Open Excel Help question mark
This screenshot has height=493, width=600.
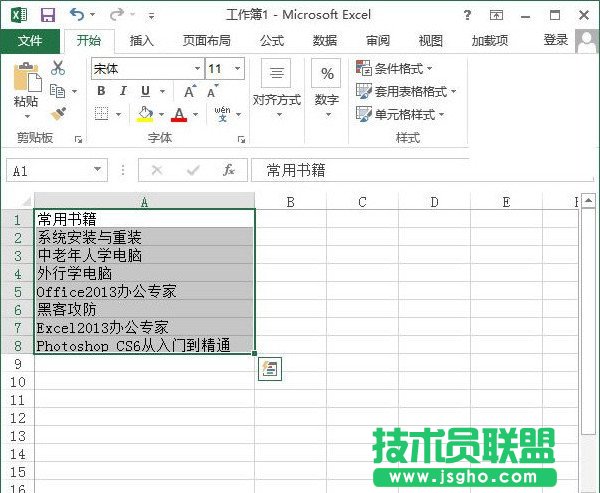(467, 15)
